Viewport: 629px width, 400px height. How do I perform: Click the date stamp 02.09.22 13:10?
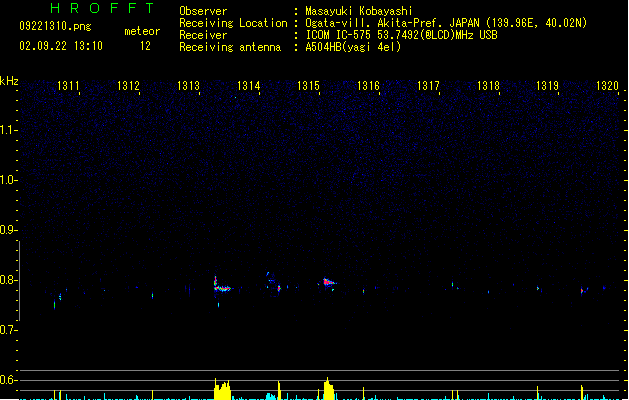(61, 46)
